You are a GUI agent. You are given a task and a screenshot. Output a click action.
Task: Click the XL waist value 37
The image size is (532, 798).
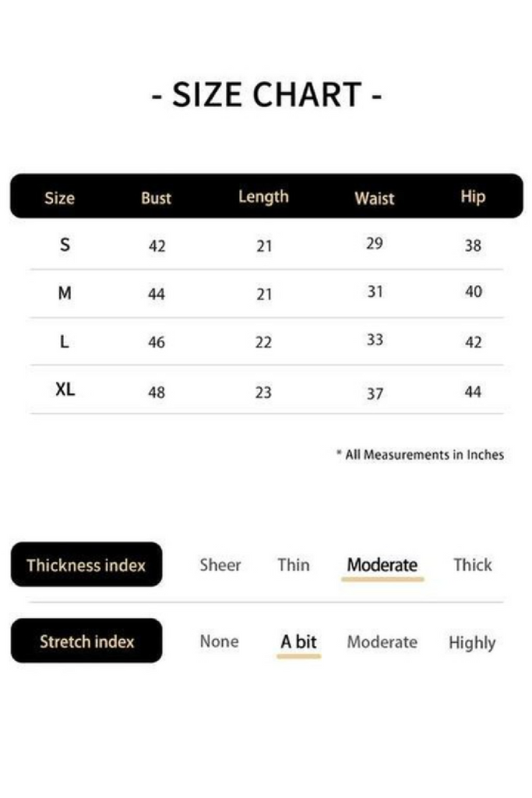click(x=375, y=394)
